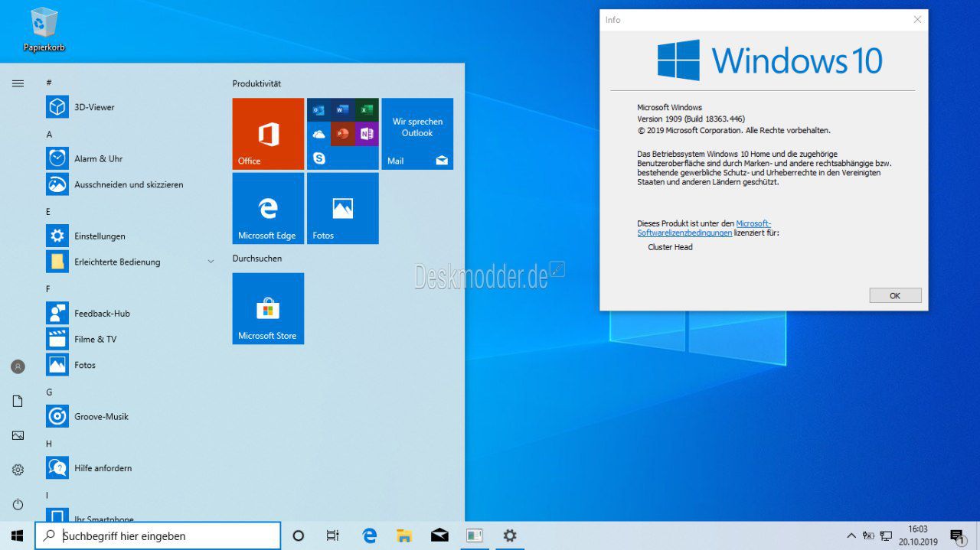
Task: Open Fotos in the app list
Action: (130, 365)
